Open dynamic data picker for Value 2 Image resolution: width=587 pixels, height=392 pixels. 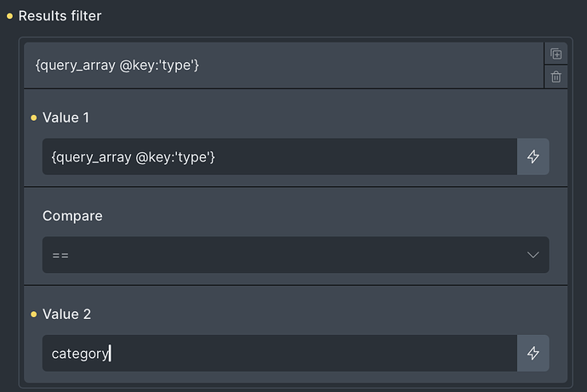click(533, 353)
